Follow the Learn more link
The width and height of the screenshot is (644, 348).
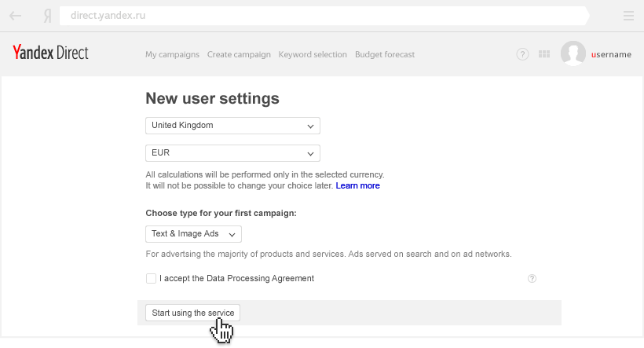click(x=357, y=186)
